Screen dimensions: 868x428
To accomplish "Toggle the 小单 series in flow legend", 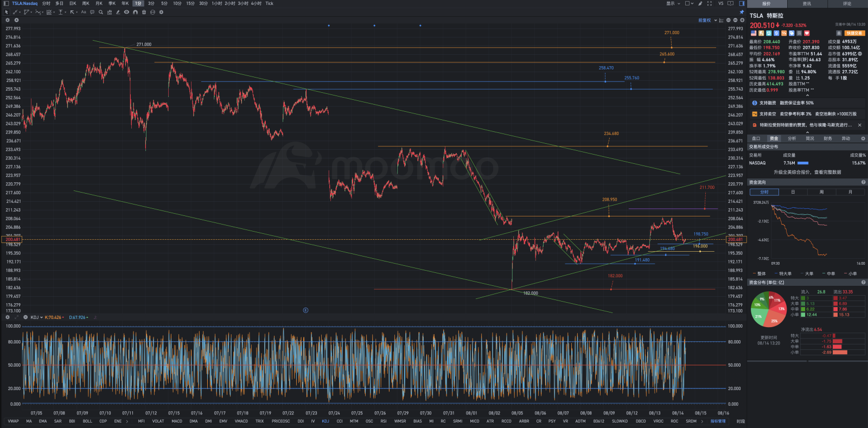I will tap(850, 273).
